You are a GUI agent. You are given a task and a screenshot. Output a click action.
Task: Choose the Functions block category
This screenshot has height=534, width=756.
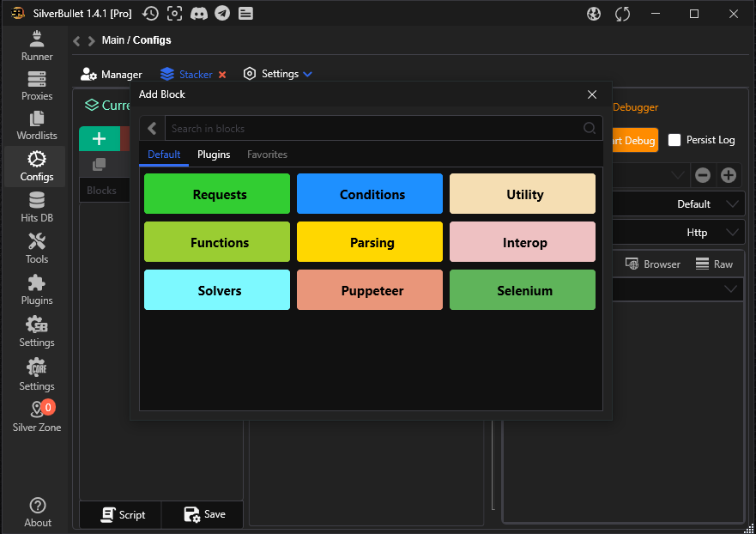pos(217,242)
